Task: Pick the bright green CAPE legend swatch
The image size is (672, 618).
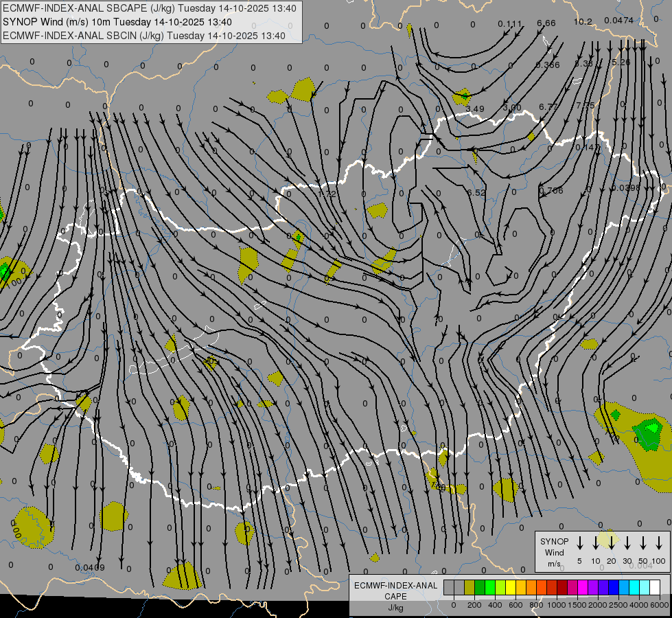Action: coord(490,588)
